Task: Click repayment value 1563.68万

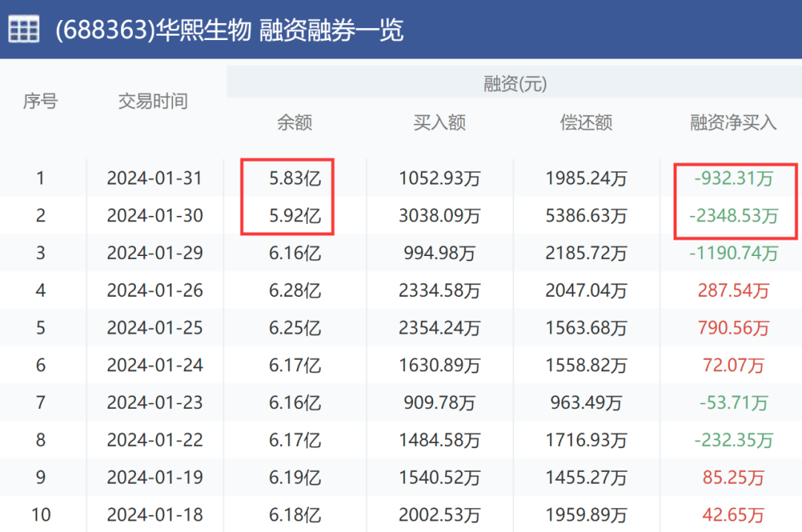Action: pyautogui.click(x=586, y=327)
